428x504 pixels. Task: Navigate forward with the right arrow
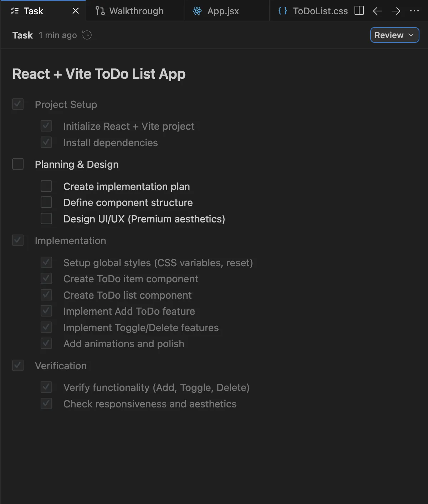pyautogui.click(x=396, y=11)
